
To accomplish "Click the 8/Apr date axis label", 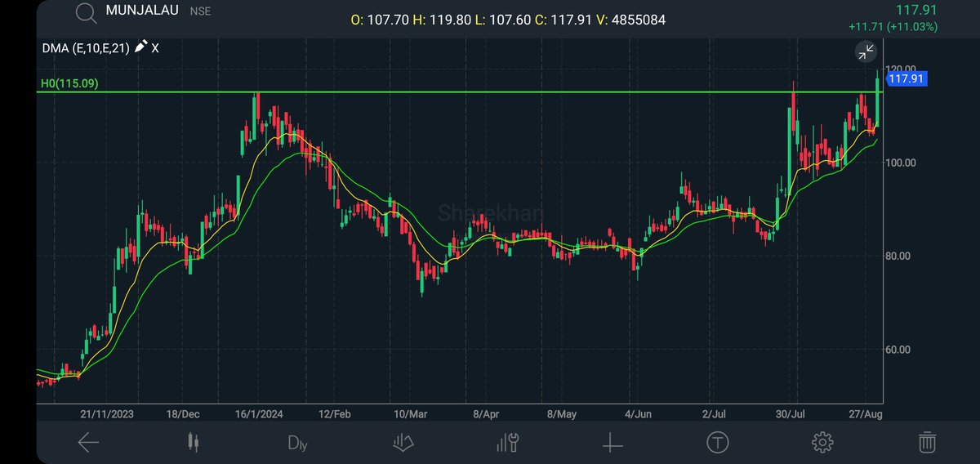I will click(486, 414).
